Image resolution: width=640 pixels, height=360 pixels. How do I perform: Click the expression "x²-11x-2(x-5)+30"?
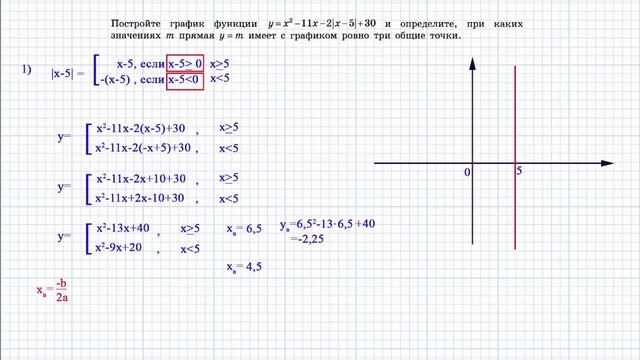tap(141, 128)
